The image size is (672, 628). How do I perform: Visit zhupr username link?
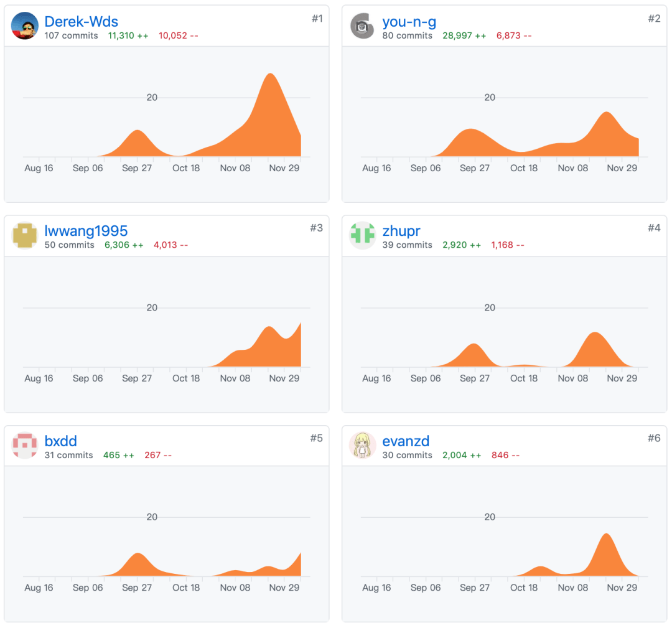401,231
